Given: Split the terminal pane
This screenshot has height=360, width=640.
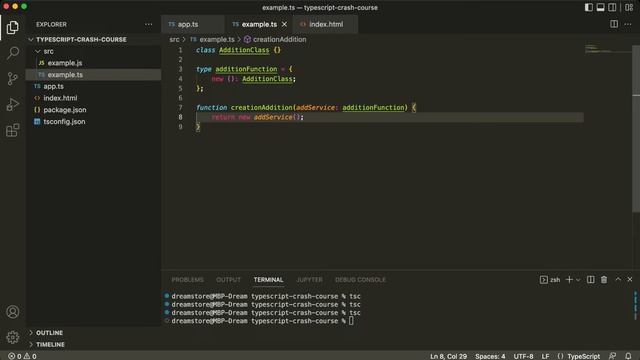Looking at the screenshot, I should click(x=591, y=280).
